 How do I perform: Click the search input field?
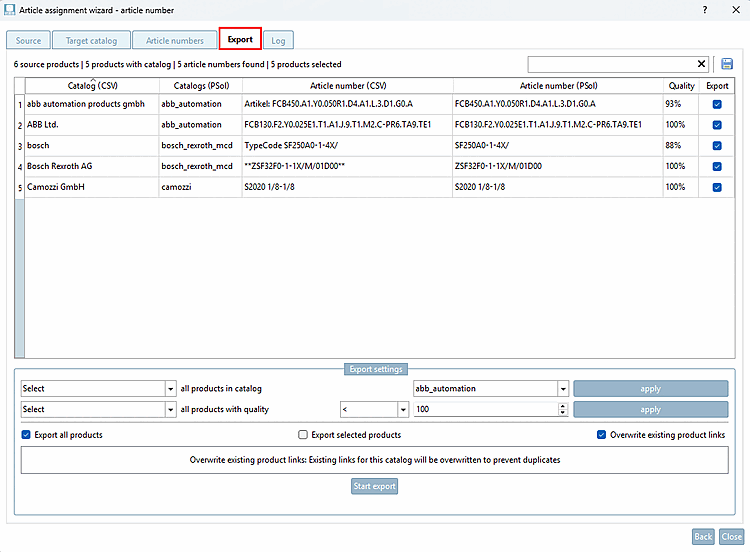coord(612,64)
